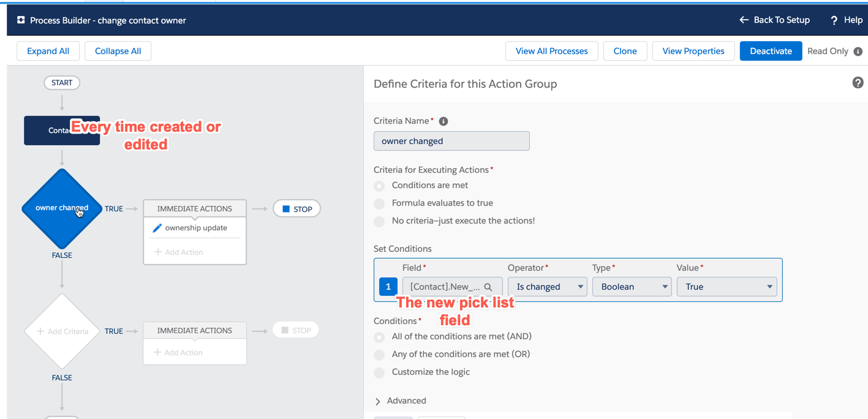Open Help via the question mark in the header

[x=834, y=20]
